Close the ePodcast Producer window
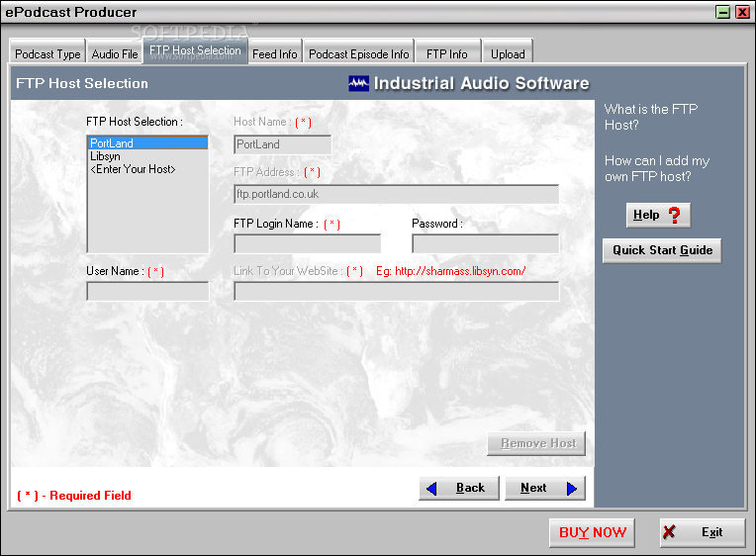This screenshot has width=756, height=556. [x=742, y=12]
